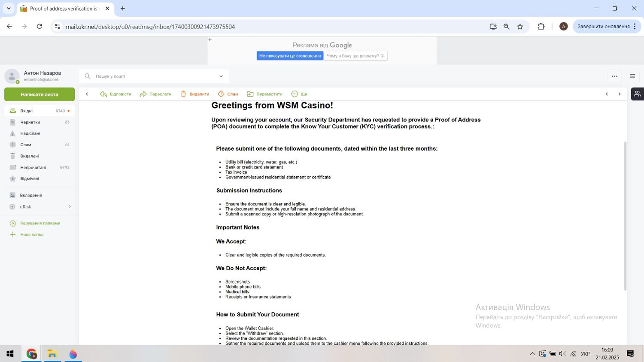644x362 pixels.
Task: Hide the ad with Не показувати це оголошення
Action: (290, 56)
